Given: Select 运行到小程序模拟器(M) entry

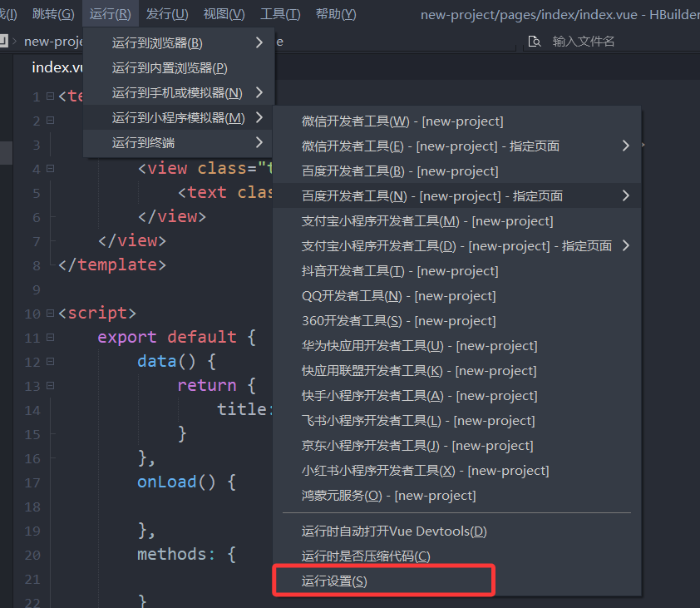Looking at the screenshot, I should pyautogui.click(x=178, y=118).
